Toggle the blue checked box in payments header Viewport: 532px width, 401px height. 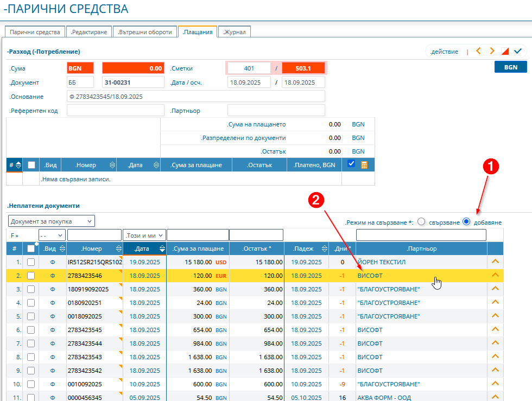351,164
